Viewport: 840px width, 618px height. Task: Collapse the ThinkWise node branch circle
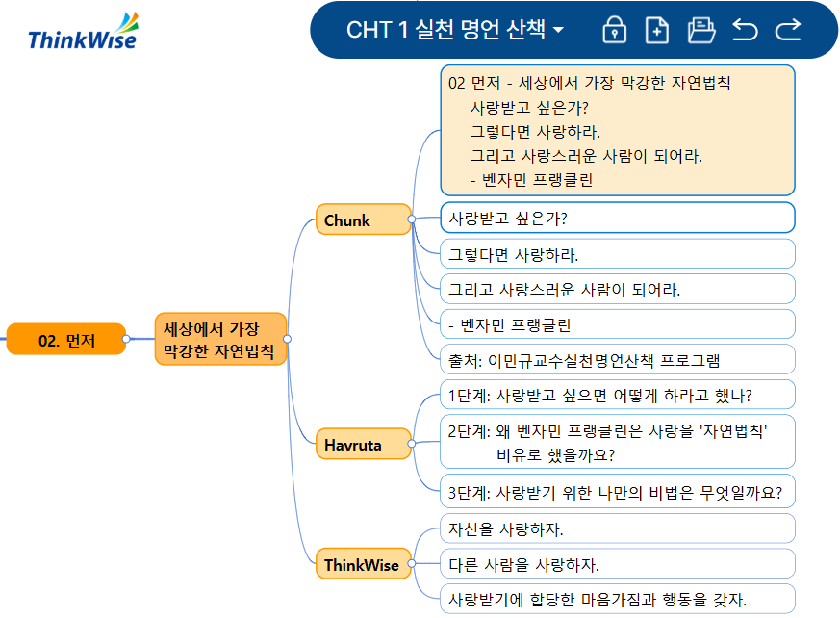click(x=412, y=563)
